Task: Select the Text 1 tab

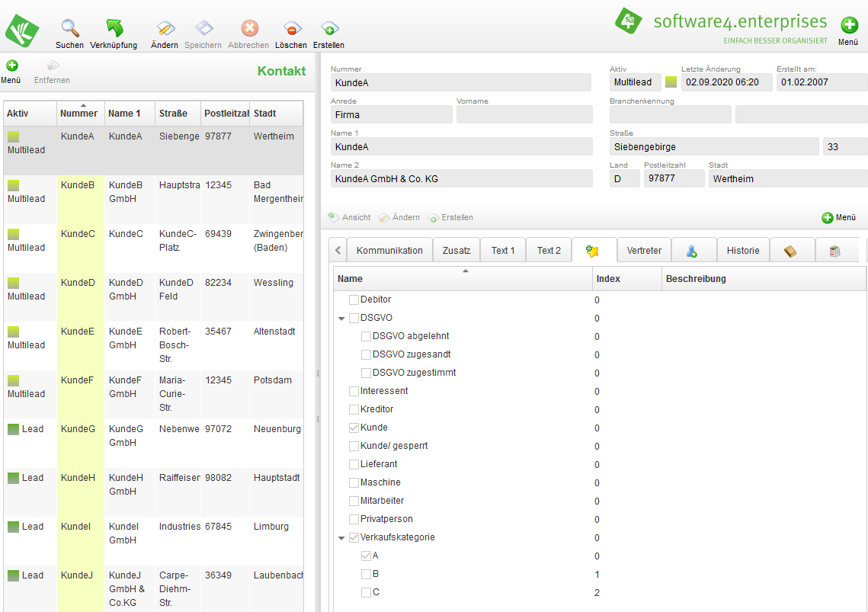Action: click(x=503, y=250)
